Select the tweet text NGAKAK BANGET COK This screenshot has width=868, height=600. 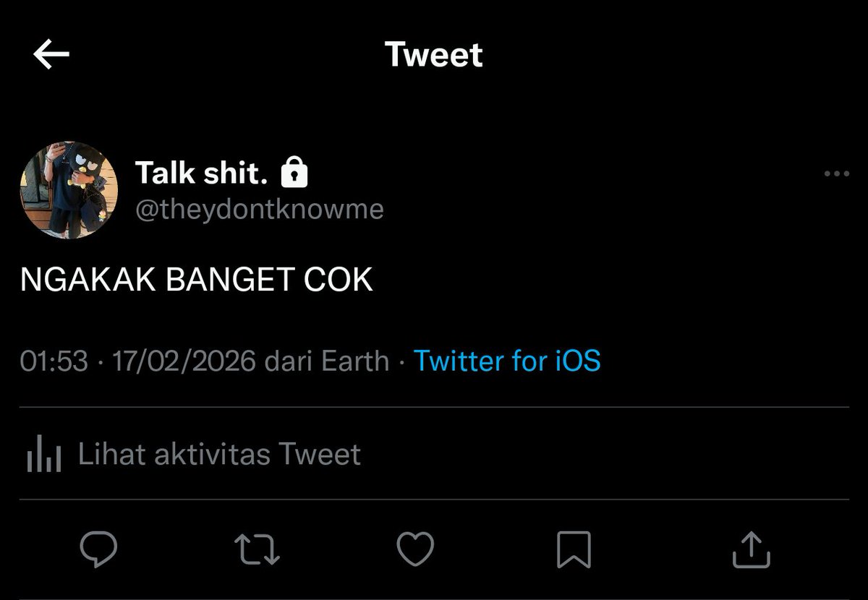pos(197,280)
